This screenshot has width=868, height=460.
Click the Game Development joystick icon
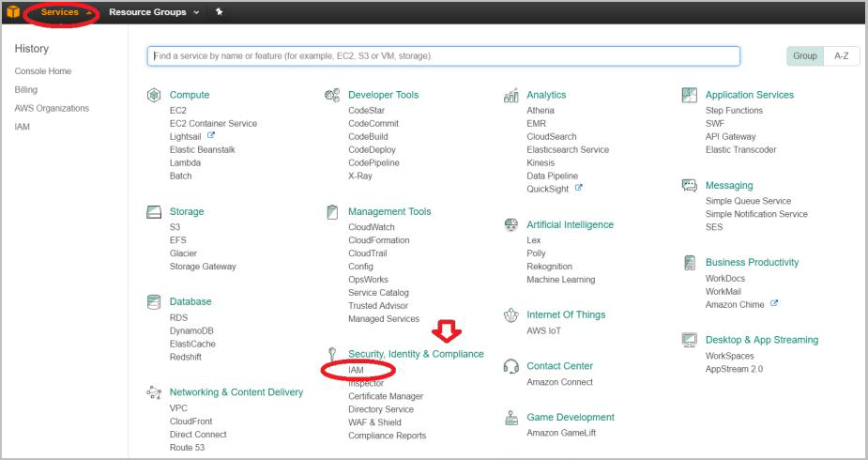coord(510,418)
